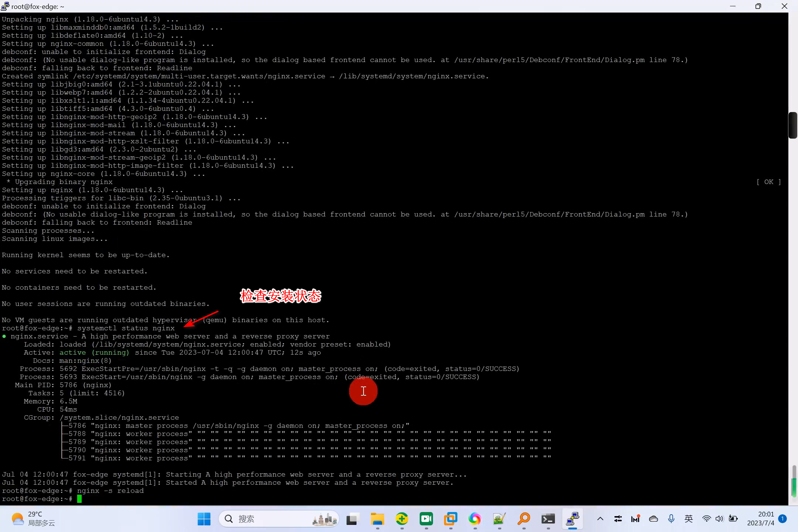Click the Windows Start button
The height and width of the screenshot is (532, 798).
pos(204,519)
